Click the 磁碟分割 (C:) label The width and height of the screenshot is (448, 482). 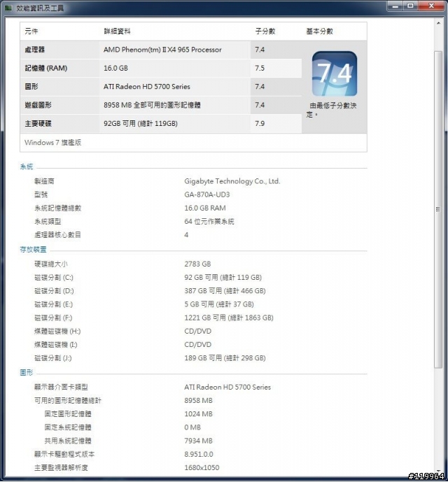click(x=54, y=277)
